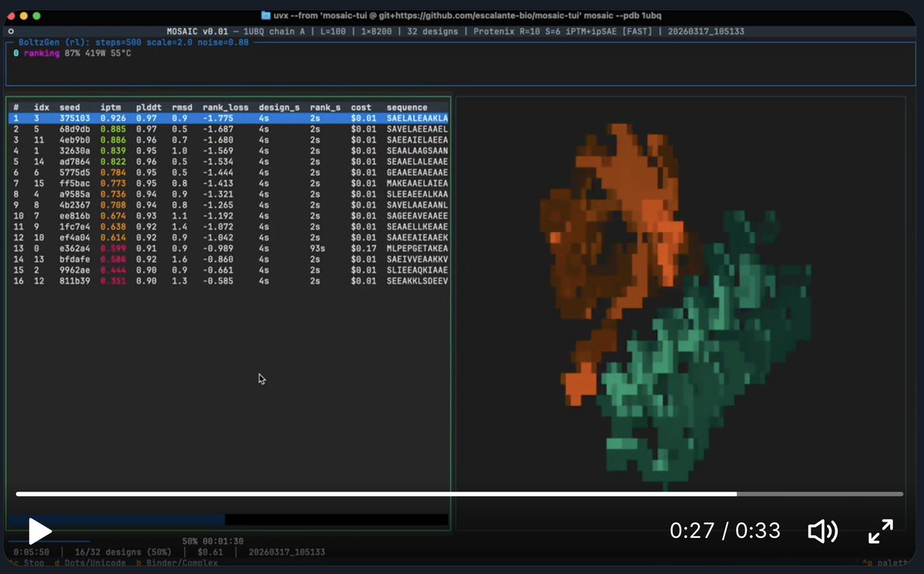Click the sequence SAGEEAVEAAEE
This screenshot has height=574, width=924.
pos(417,216)
